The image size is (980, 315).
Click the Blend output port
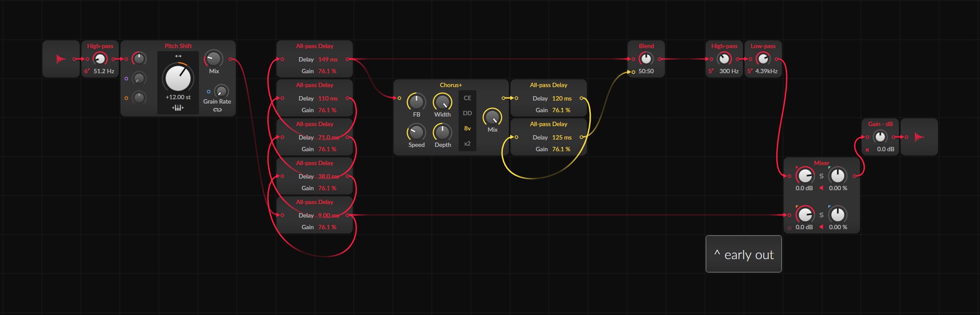pyautogui.click(x=659, y=59)
